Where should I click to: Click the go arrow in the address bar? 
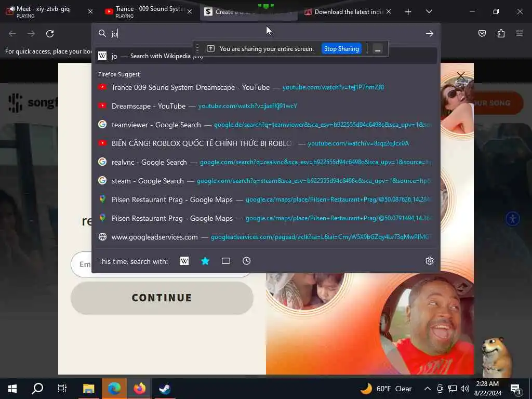pos(429,34)
